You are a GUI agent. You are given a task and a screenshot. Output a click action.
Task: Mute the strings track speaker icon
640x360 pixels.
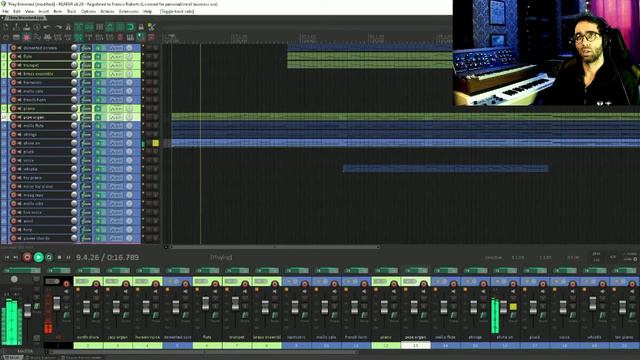(19, 134)
